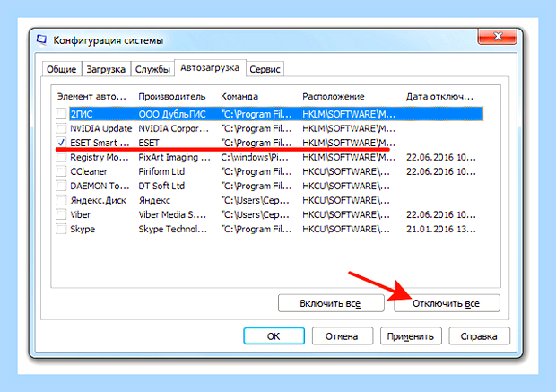Close the Конфигурация системы window
556x392 pixels.
(x=497, y=36)
